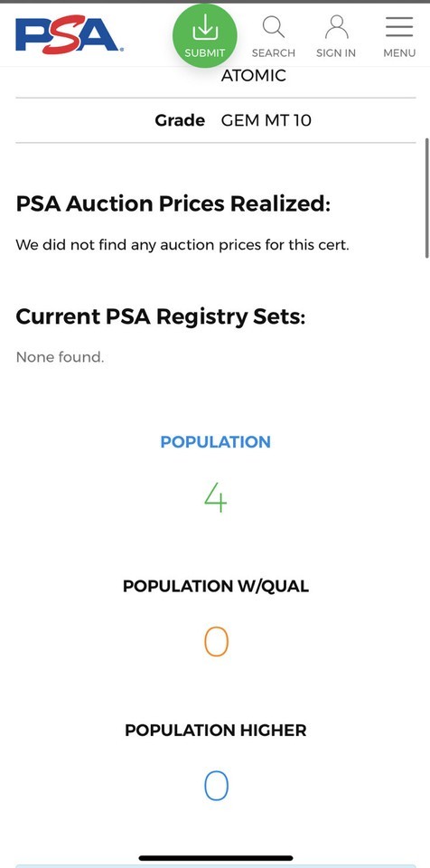Viewport: 430px width, 868px height.
Task: Select the green population count 4
Action: tap(215, 497)
